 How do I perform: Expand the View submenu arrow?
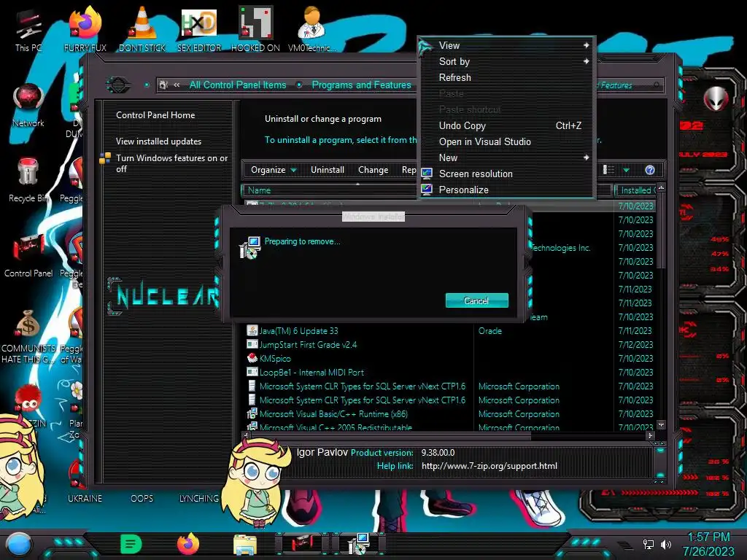pos(586,45)
